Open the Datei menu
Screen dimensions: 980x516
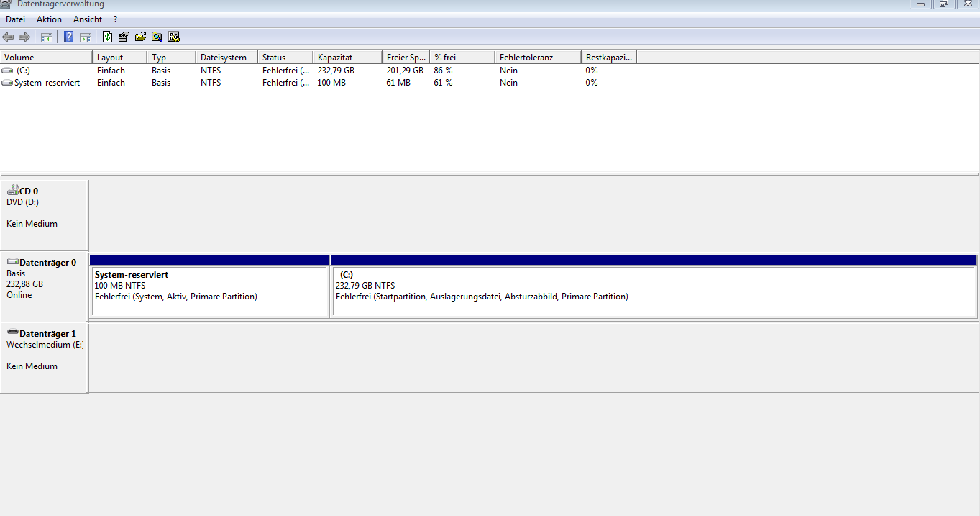click(15, 19)
